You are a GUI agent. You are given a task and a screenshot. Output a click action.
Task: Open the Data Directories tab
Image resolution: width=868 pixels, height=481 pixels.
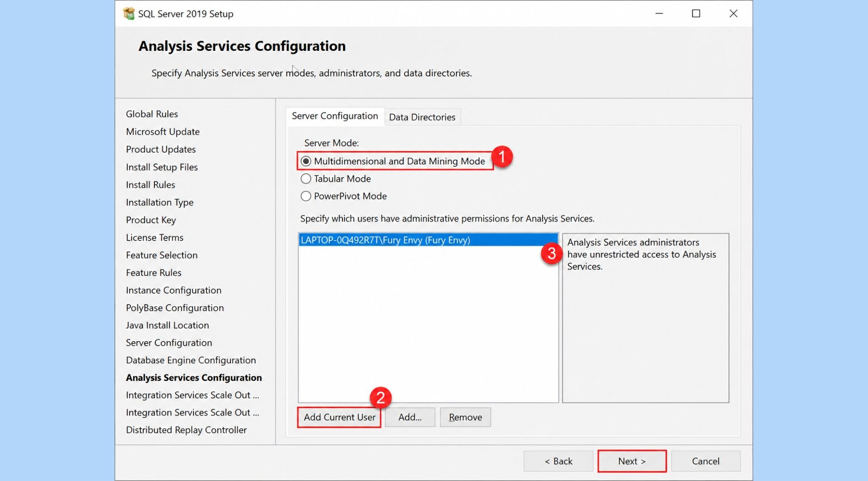coord(422,117)
